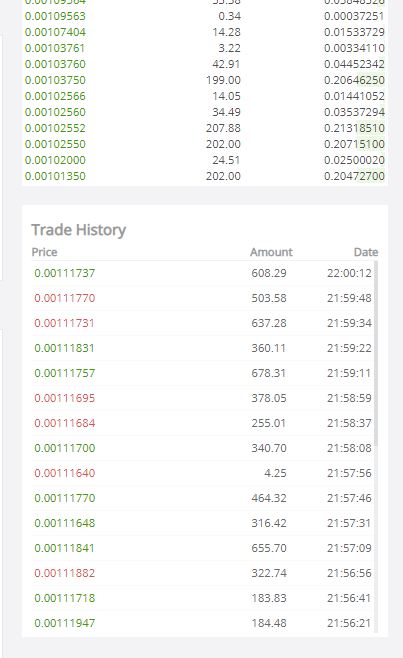Viewport: 403px width, 658px height.
Task: Click the Trade History heading
Action: 79,230
